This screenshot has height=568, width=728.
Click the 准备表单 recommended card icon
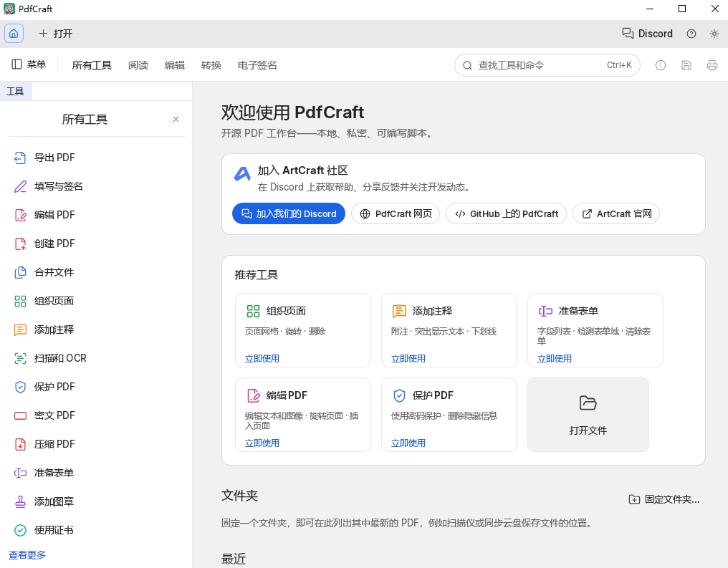point(545,311)
